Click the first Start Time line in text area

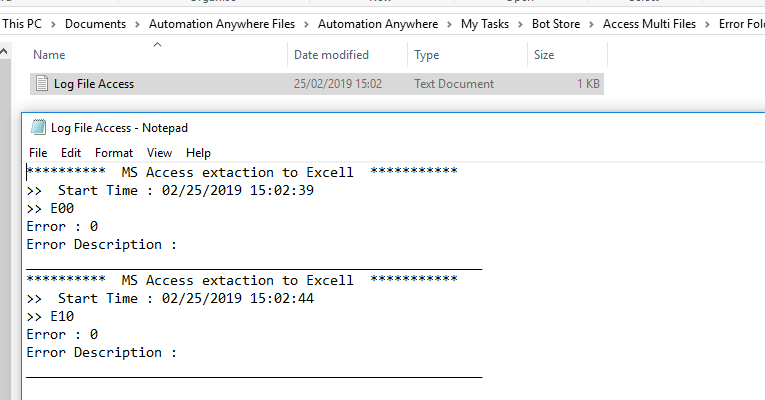pyautogui.click(x=170, y=190)
